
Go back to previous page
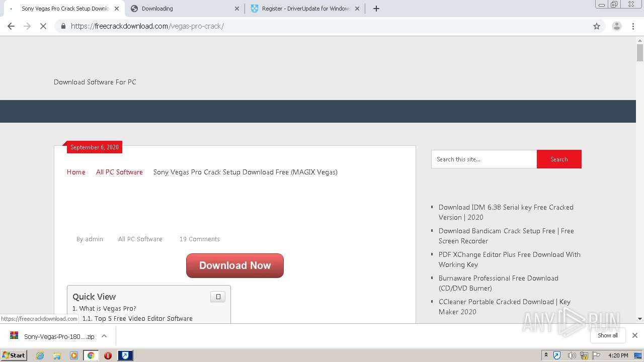(x=11, y=26)
